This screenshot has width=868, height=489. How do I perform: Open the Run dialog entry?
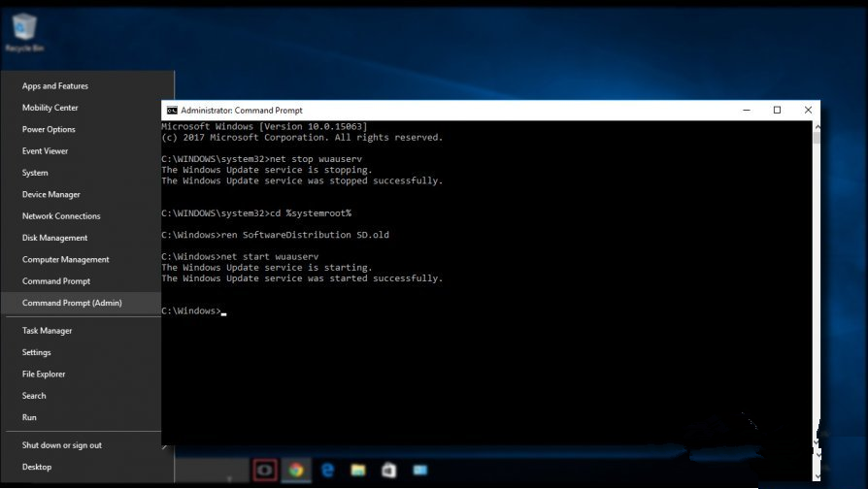29,417
